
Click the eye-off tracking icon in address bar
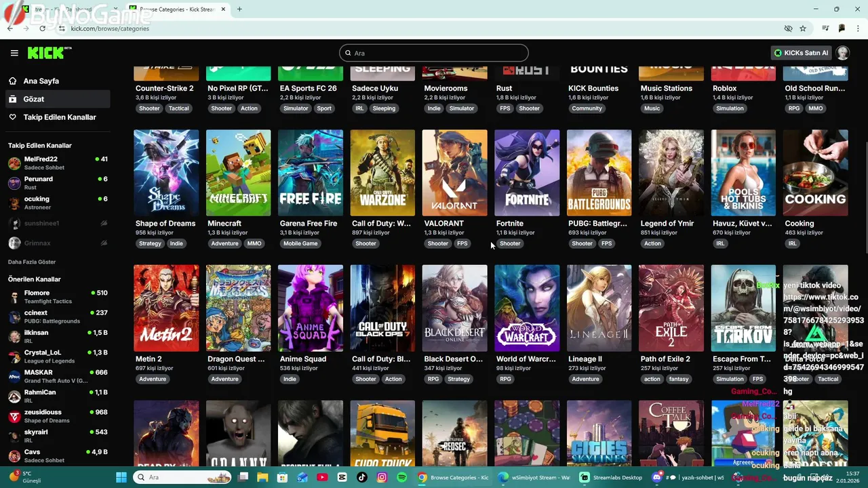tap(788, 28)
